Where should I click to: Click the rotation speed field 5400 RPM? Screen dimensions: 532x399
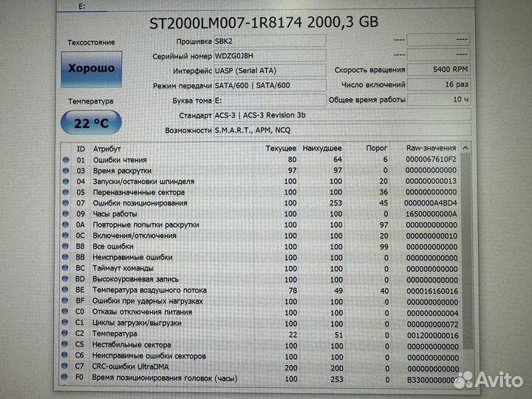[439, 69]
